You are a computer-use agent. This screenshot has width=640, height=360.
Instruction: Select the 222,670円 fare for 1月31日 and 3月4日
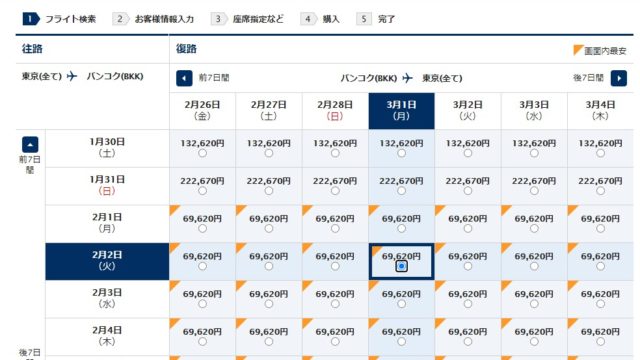(600, 191)
